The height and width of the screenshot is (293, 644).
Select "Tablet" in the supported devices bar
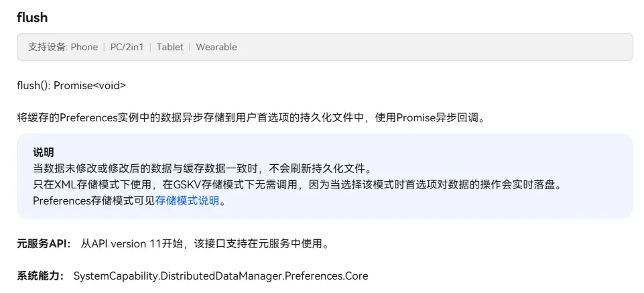point(170,47)
